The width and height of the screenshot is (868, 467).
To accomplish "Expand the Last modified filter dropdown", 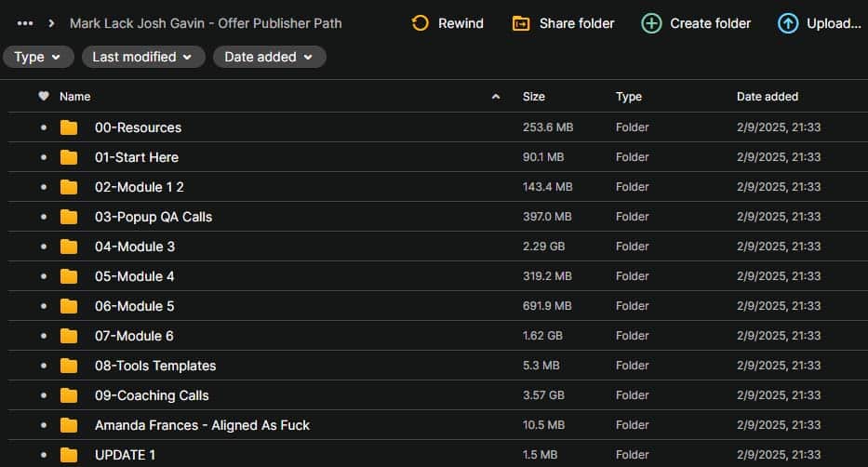I will [143, 57].
